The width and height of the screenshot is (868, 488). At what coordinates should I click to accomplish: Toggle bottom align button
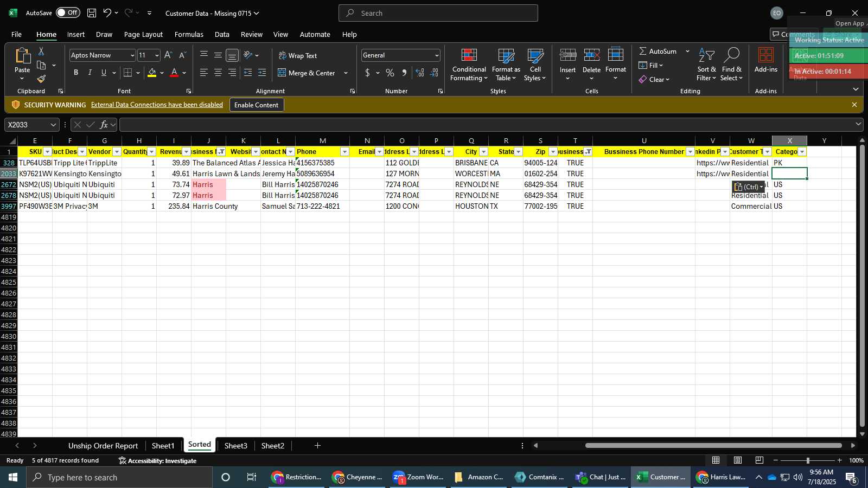[x=232, y=55]
